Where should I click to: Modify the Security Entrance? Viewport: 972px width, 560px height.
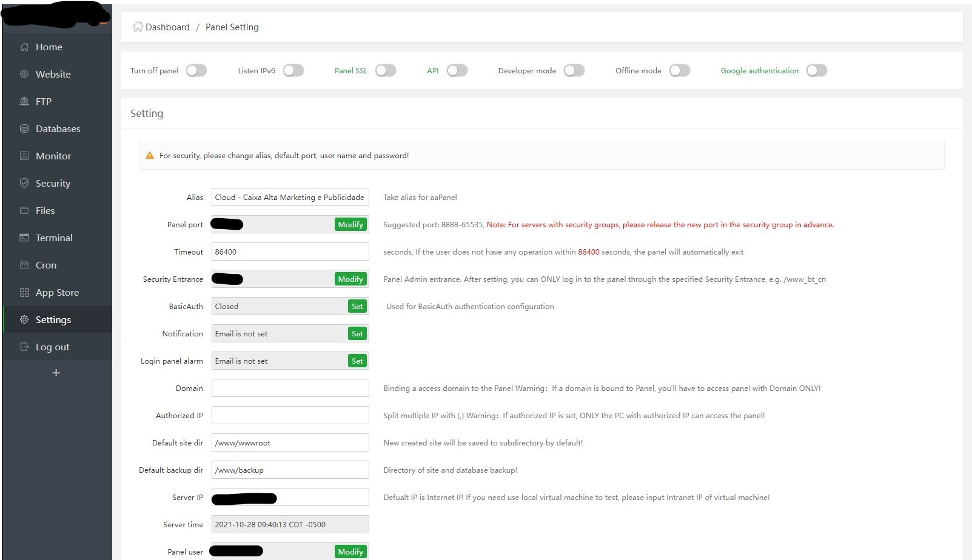(350, 279)
